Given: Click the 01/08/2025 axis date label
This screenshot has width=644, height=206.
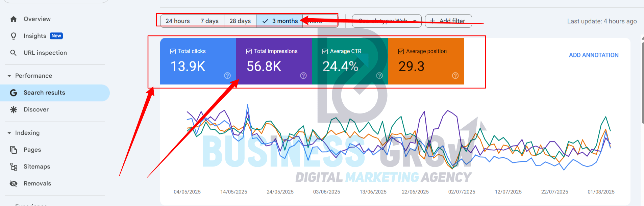Looking at the screenshot, I should click(x=601, y=192).
